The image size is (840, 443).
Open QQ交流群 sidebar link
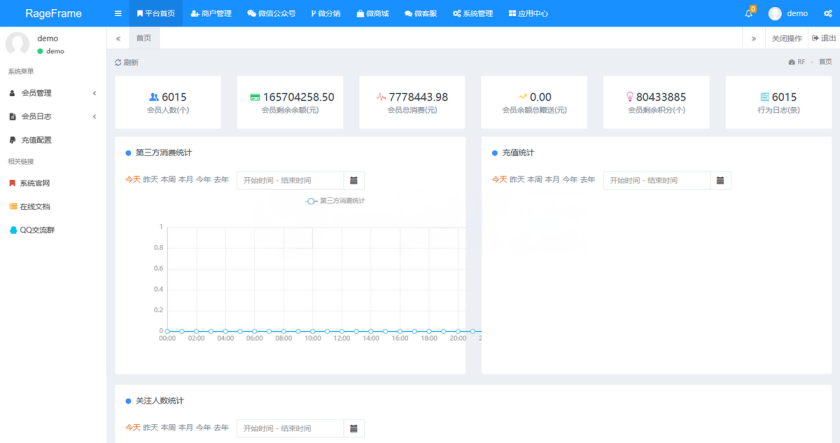(x=53, y=230)
